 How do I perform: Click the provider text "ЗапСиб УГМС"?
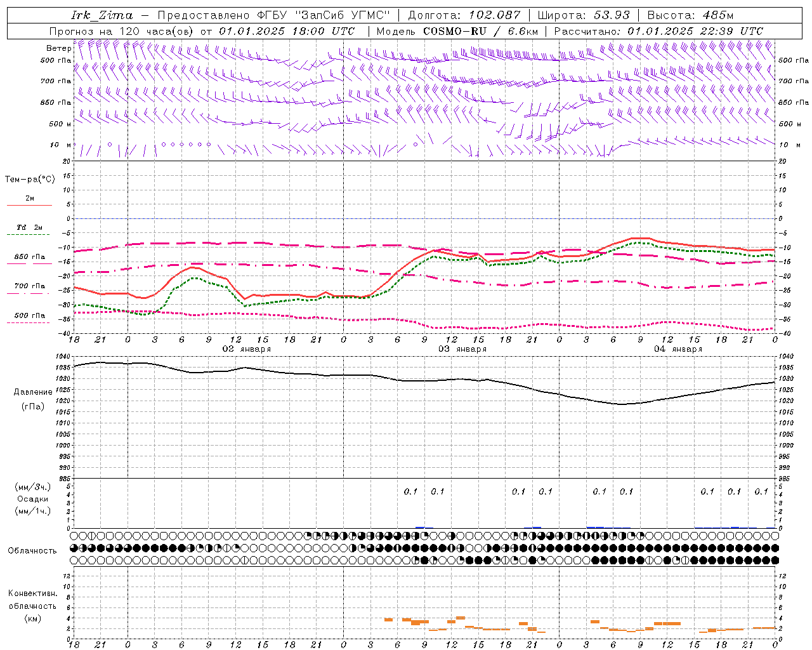point(343,15)
